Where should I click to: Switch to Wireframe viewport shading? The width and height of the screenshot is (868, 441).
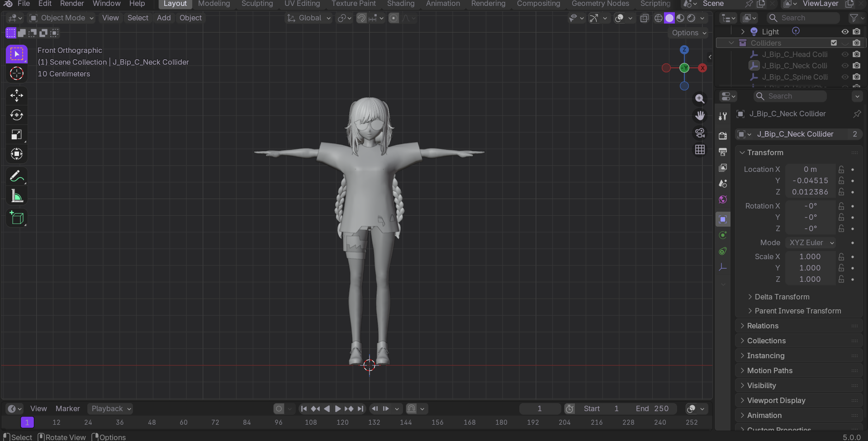point(658,18)
